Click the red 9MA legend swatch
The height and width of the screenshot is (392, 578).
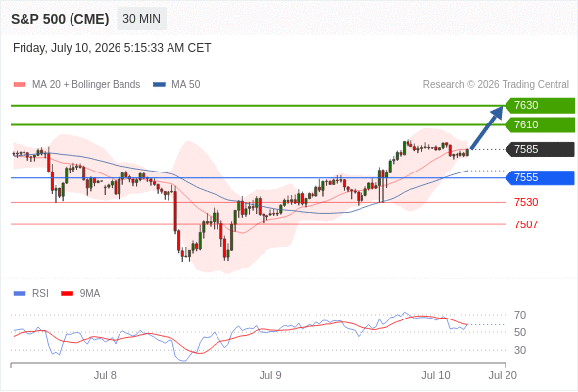tap(67, 294)
